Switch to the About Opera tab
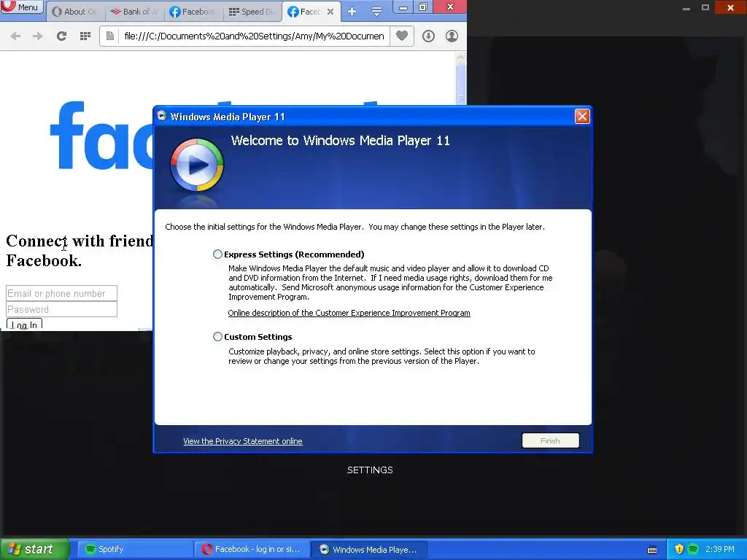Image resolution: width=747 pixels, height=560 pixels. tap(75, 12)
